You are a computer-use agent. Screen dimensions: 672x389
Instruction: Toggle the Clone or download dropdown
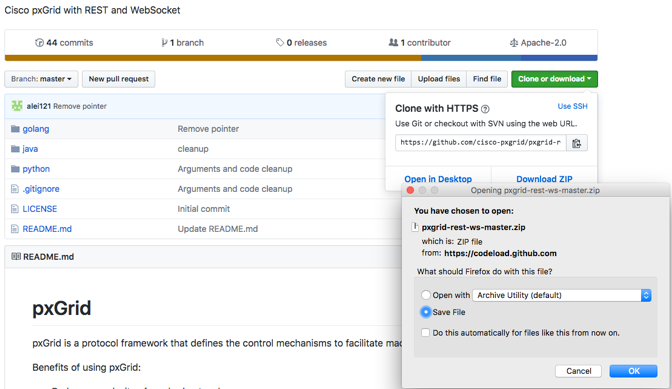(554, 79)
